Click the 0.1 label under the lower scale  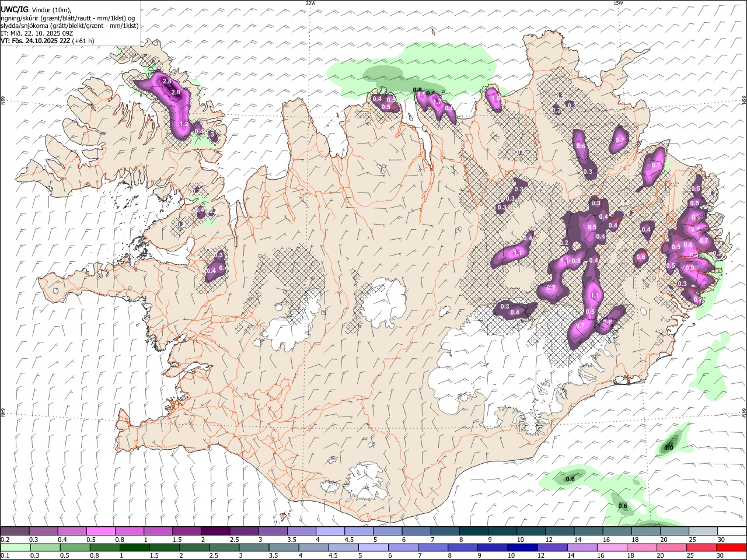[5, 556]
